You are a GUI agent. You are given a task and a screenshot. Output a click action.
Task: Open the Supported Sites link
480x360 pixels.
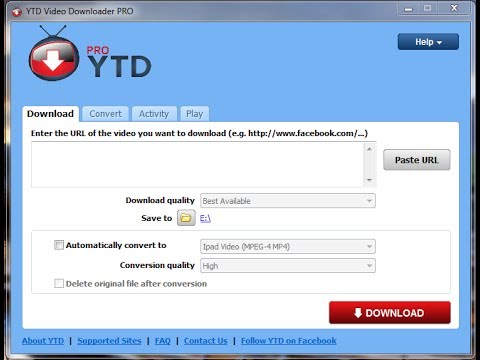109,341
